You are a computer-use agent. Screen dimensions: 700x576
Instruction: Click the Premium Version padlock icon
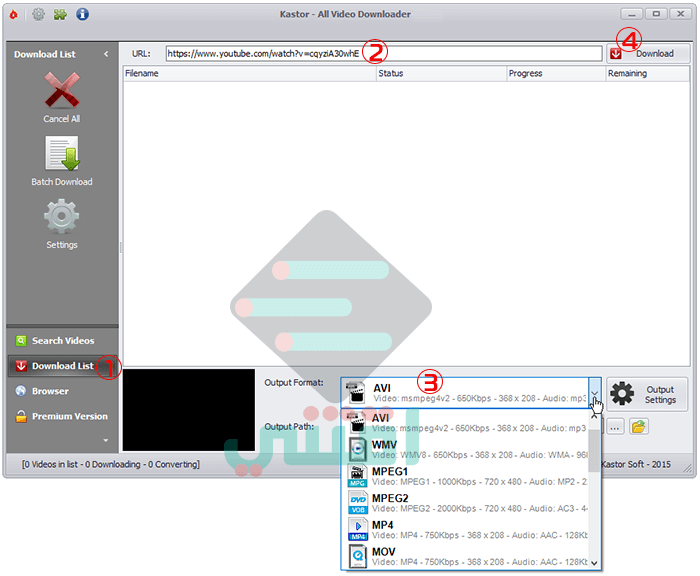tap(21, 416)
